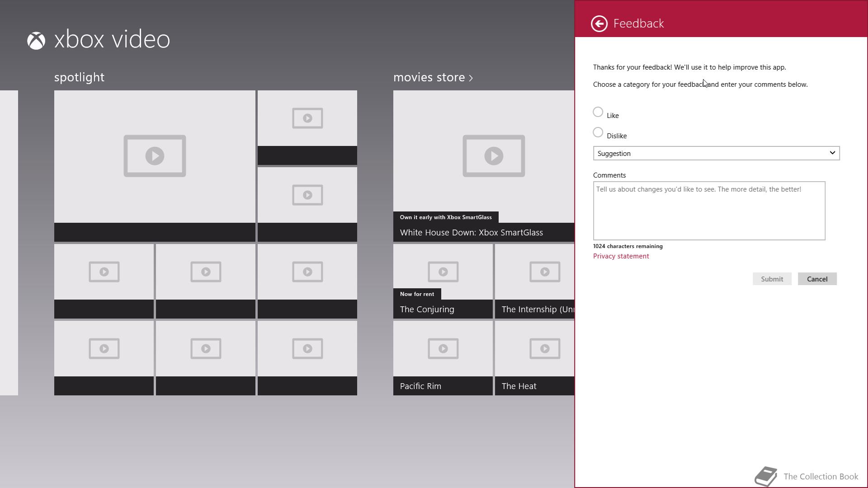Click the Xbox logo icon

coord(36,41)
